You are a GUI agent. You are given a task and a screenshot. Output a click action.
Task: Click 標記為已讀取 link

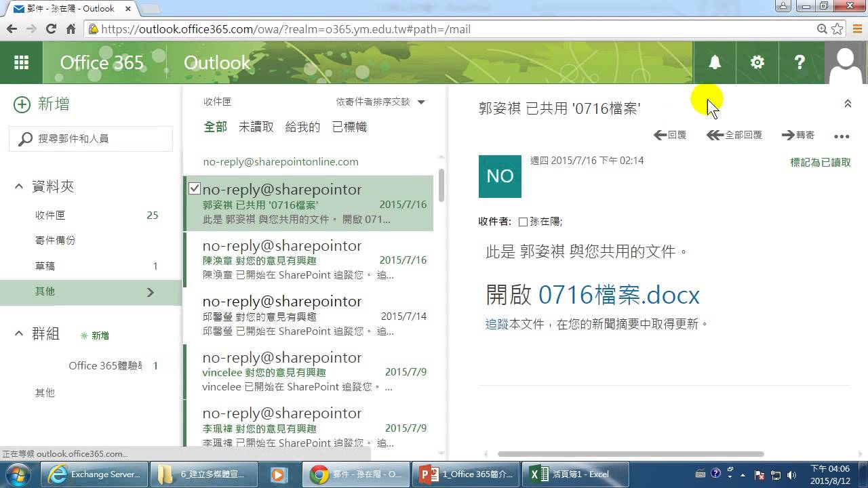pos(821,162)
